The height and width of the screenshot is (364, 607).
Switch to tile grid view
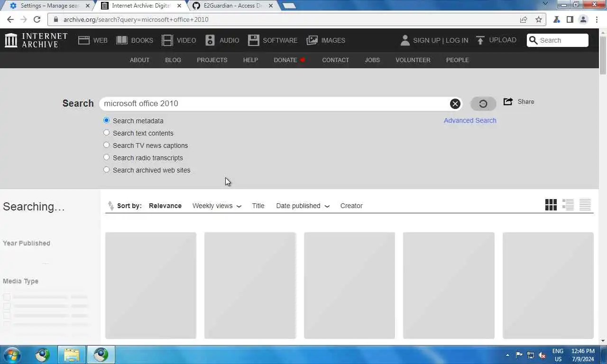pos(551,205)
